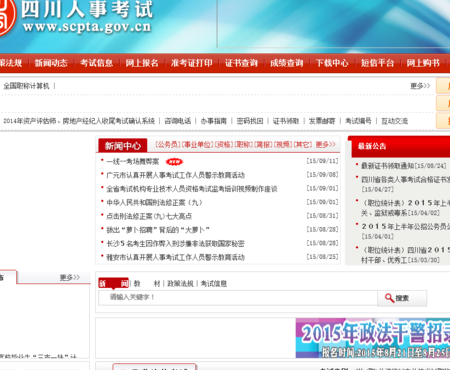Screen dimensions: 450x370
Task: Click the 最新公告 panel header
Action: 399,146
